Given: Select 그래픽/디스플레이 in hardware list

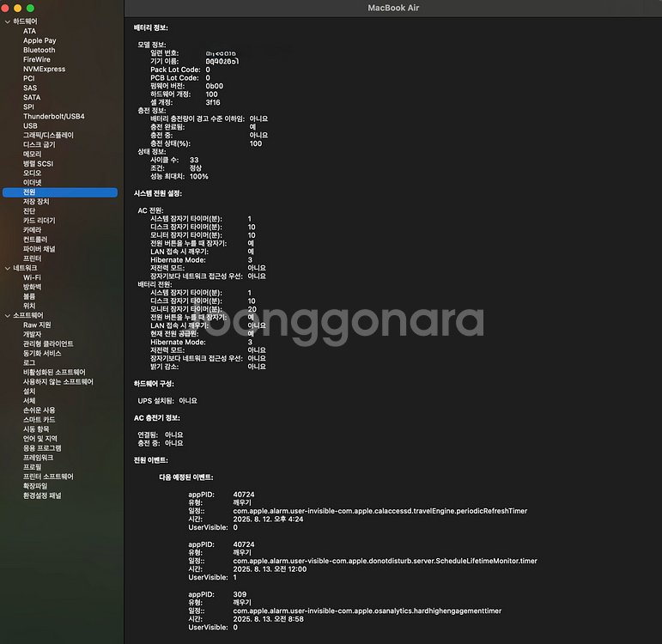Looking at the screenshot, I should pos(48,135).
